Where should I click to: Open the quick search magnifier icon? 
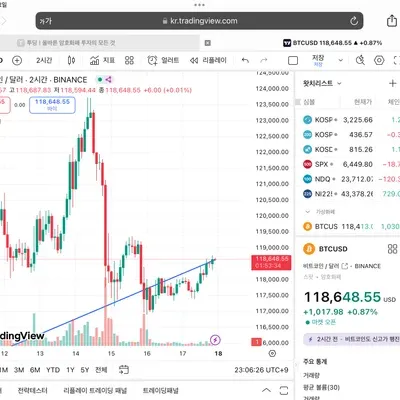[360, 60]
